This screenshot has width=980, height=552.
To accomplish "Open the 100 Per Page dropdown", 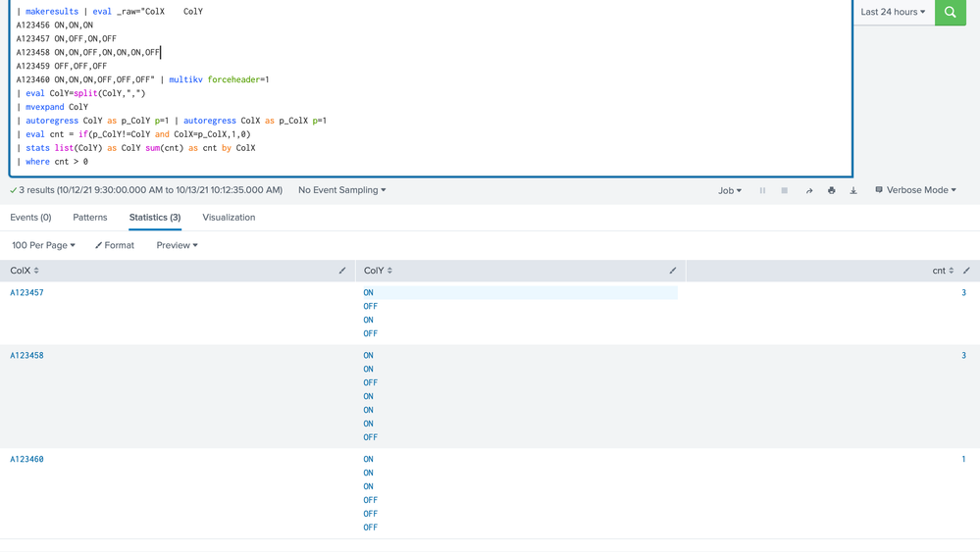I will [43, 245].
